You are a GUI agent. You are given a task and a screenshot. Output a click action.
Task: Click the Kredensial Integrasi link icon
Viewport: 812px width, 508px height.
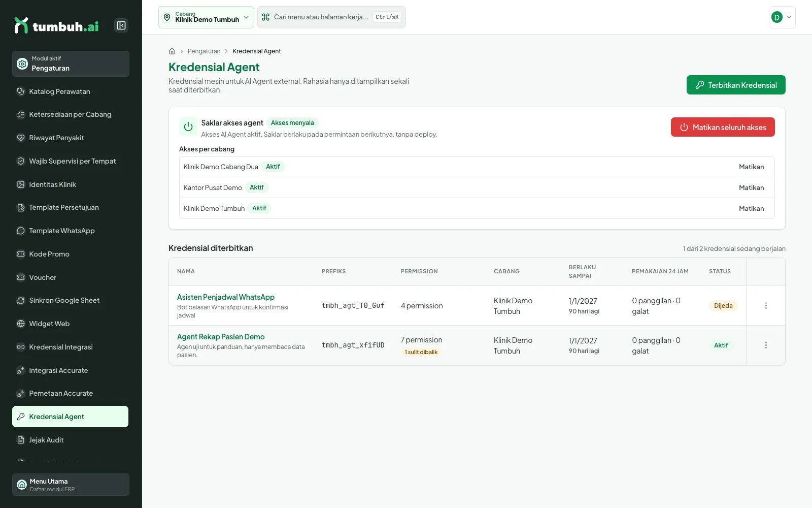(x=21, y=347)
